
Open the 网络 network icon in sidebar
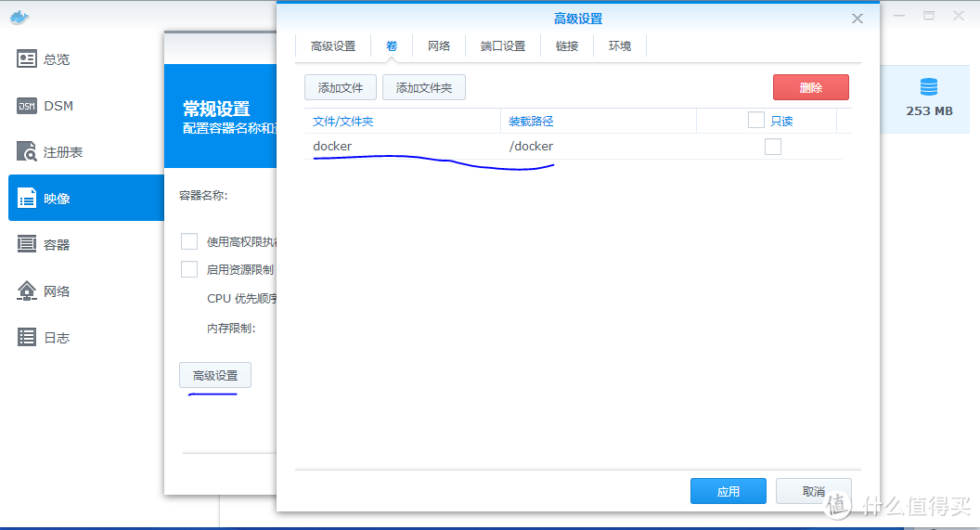(x=26, y=291)
